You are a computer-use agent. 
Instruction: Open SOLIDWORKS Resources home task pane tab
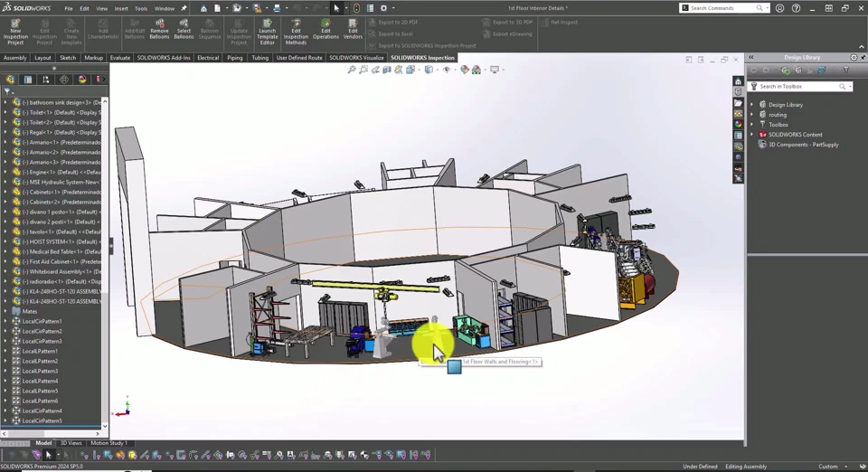tap(738, 81)
